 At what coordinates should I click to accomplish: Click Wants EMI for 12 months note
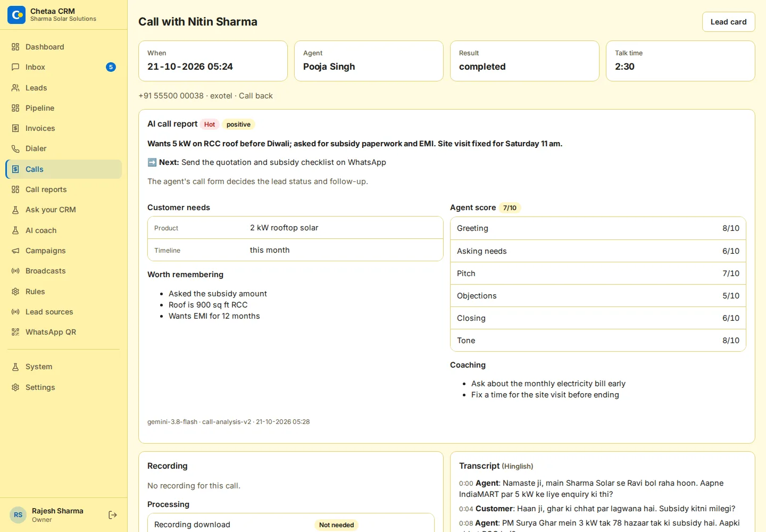pos(214,316)
